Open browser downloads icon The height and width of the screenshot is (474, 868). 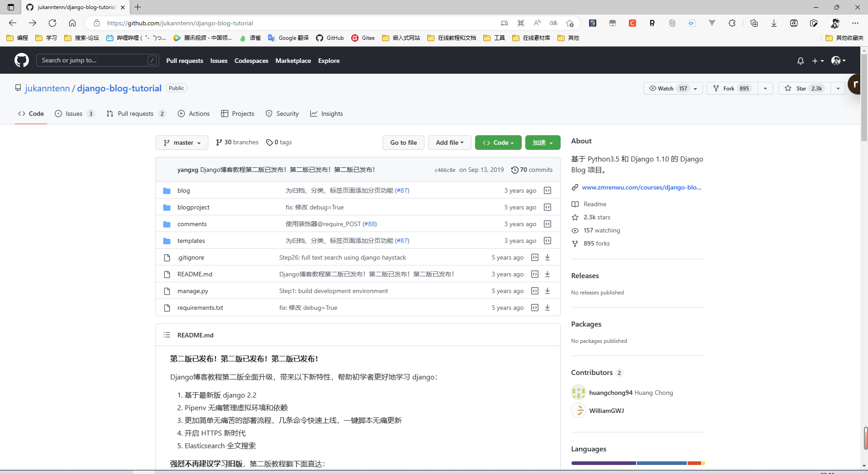(774, 23)
